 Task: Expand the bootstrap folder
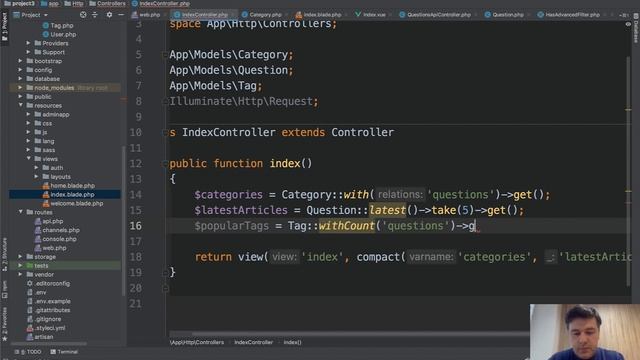20,61
